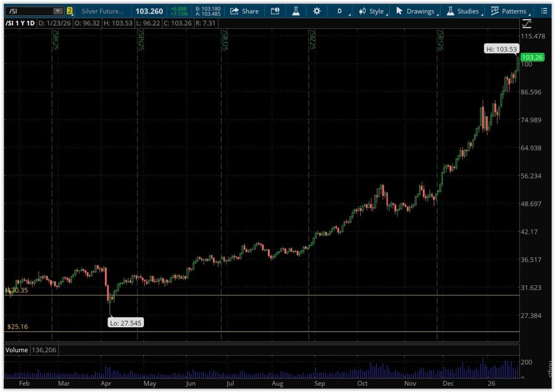Open the Style dropdown menu
This screenshot has width=555, height=392.
[372, 11]
